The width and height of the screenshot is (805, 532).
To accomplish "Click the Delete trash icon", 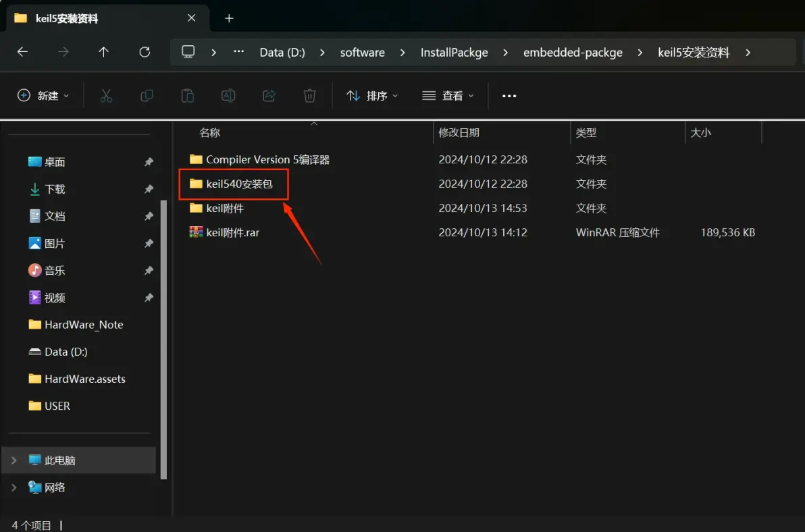I will coord(309,96).
